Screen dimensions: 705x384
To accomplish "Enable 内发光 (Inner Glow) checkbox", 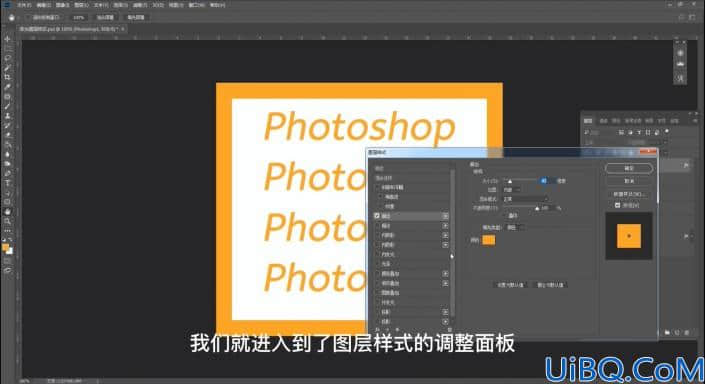I will (x=377, y=255).
